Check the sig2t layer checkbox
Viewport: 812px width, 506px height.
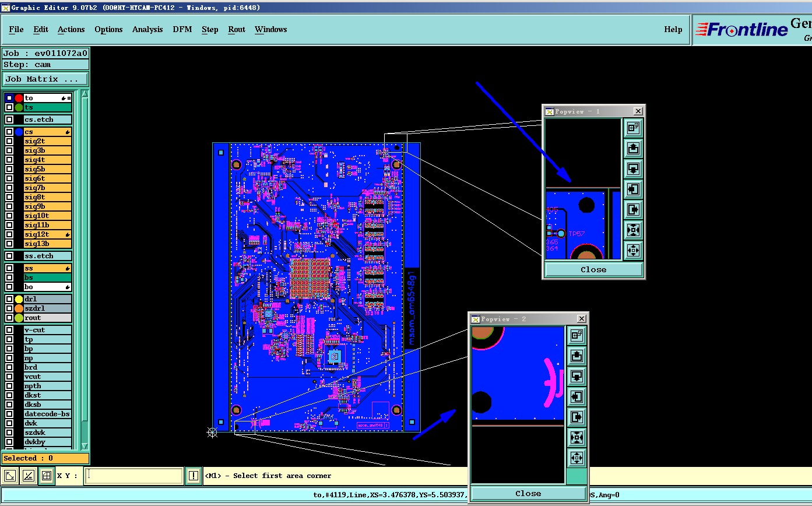9,141
